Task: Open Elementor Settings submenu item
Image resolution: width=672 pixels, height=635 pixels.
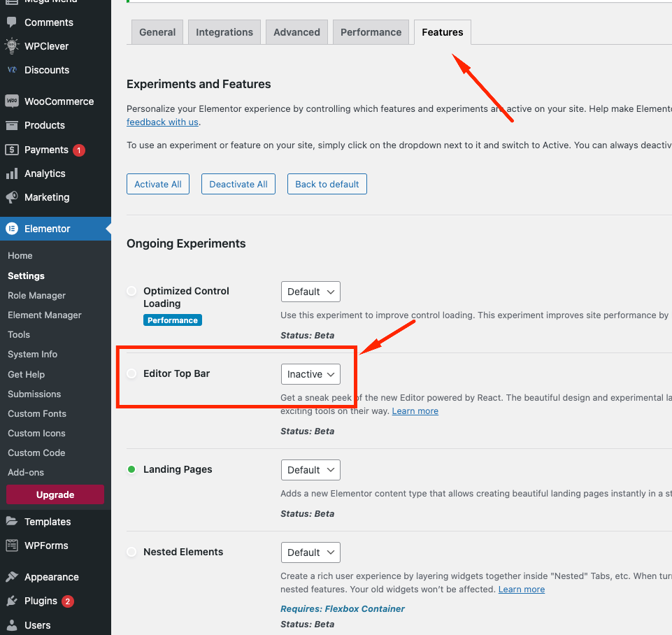Action: [x=26, y=276]
